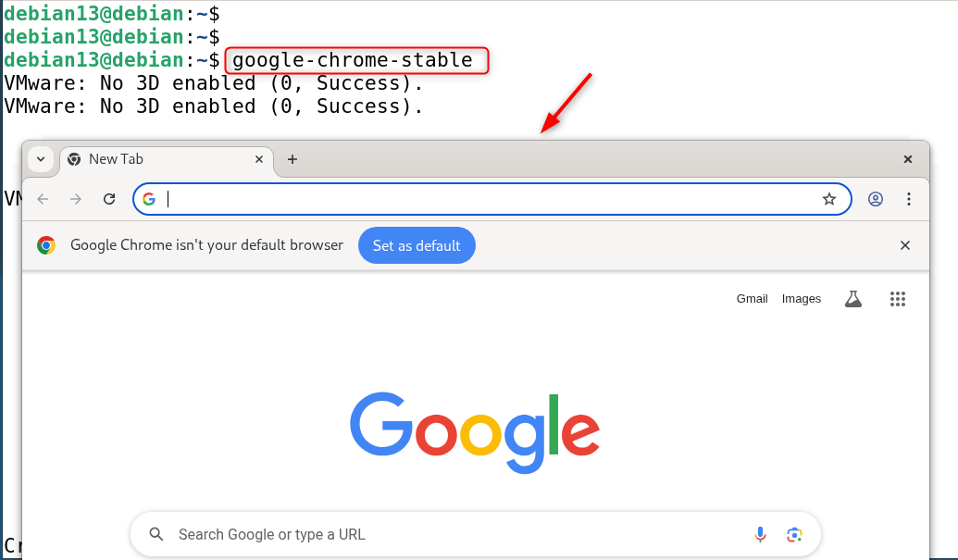Image resolution: width=958 pixels, height=560 pixels.
Task: Open the Images link
Action: (x=802, y=299)
